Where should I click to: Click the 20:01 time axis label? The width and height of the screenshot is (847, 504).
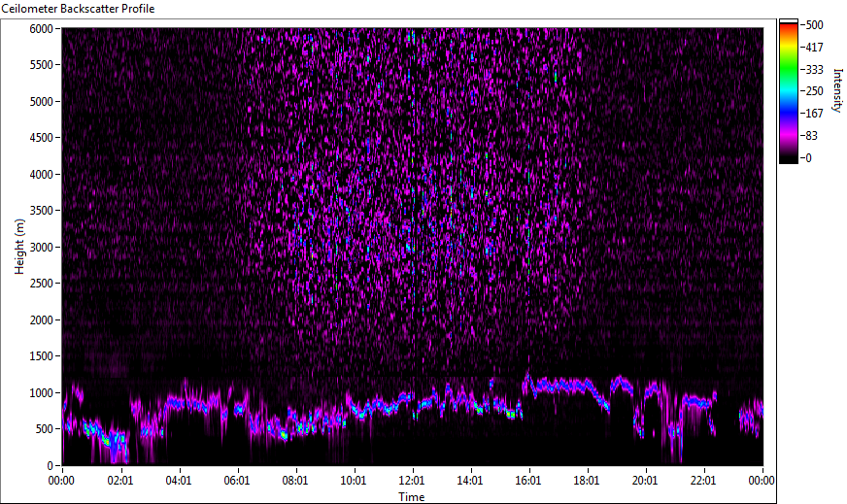pyautogui.click(x=645, y=481)
